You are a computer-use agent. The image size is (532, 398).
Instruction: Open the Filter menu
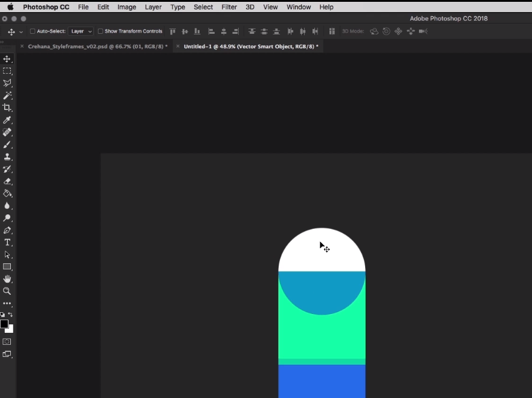tap(229, 7)
